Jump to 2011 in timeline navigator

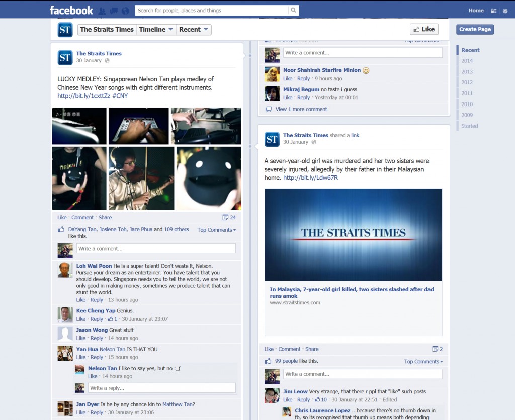click(467, 93)
